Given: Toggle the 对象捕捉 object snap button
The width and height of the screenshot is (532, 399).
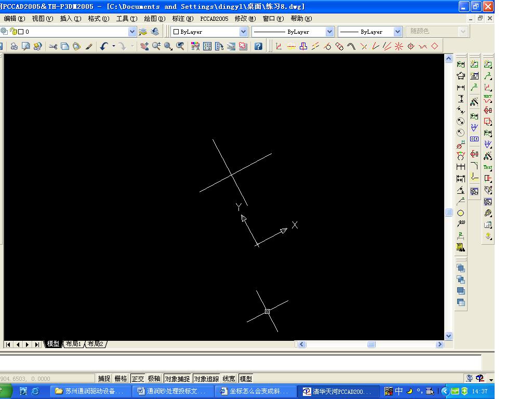Looking at the screenshot, I should click(177, 379).
